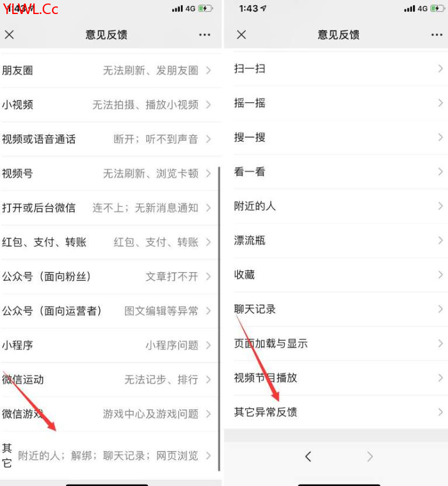Click chevron on the 收藏 row
Screen dimensions: 448x486
click(440, 275)
